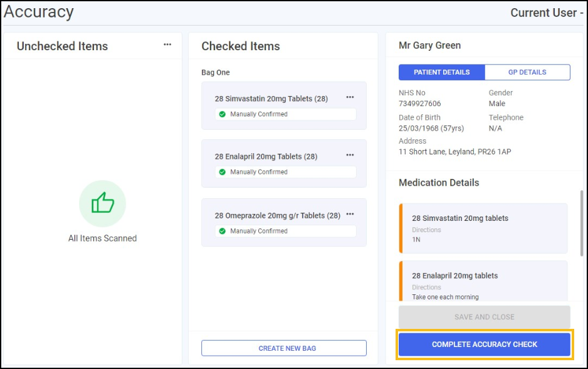
Task: Open options for Simvastatin 20mg Tablets checked item
Action: point(350,97)
